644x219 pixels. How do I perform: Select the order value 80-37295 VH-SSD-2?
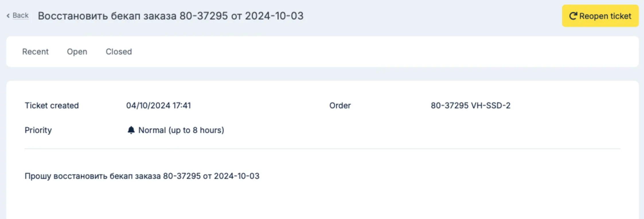tap(471, 105)
